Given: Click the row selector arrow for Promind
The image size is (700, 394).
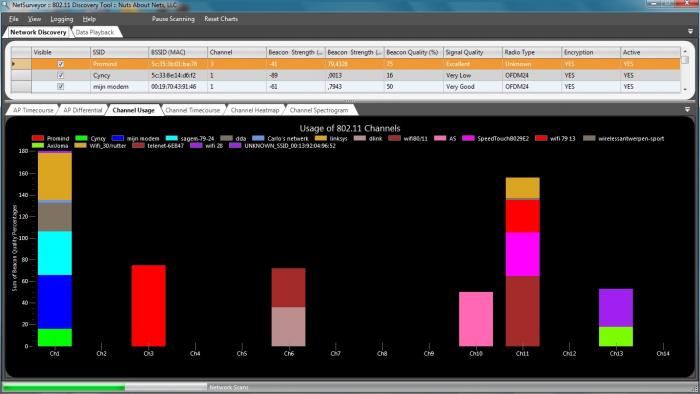Looking at the screenshot, I should pos(21,64).
